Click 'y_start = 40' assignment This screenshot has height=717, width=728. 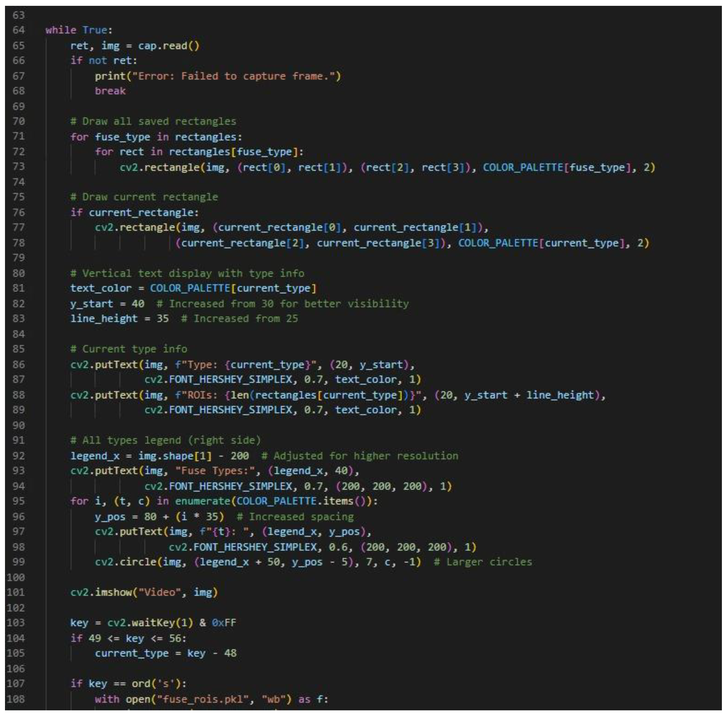107,304
